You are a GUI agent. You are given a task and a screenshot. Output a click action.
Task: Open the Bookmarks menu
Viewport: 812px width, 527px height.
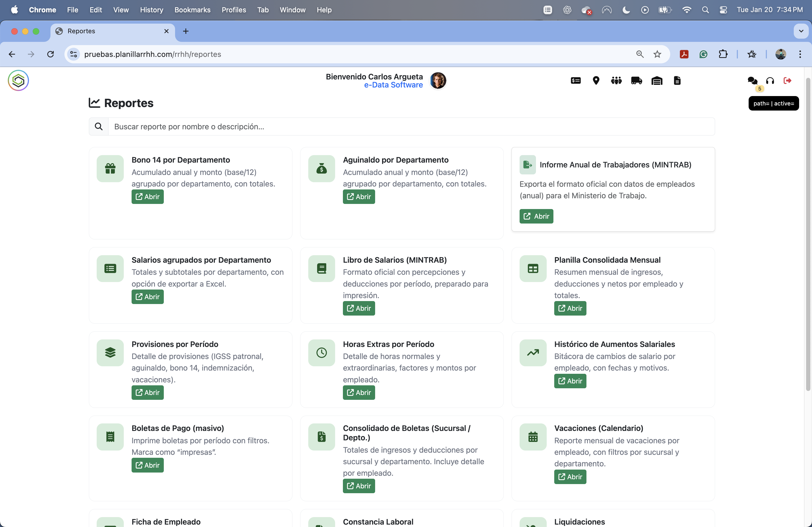[192, 10]
